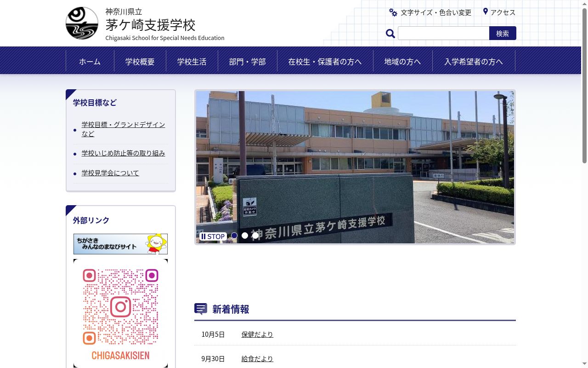Click the 新着情報 speech bubble icon

click(201, 309)
